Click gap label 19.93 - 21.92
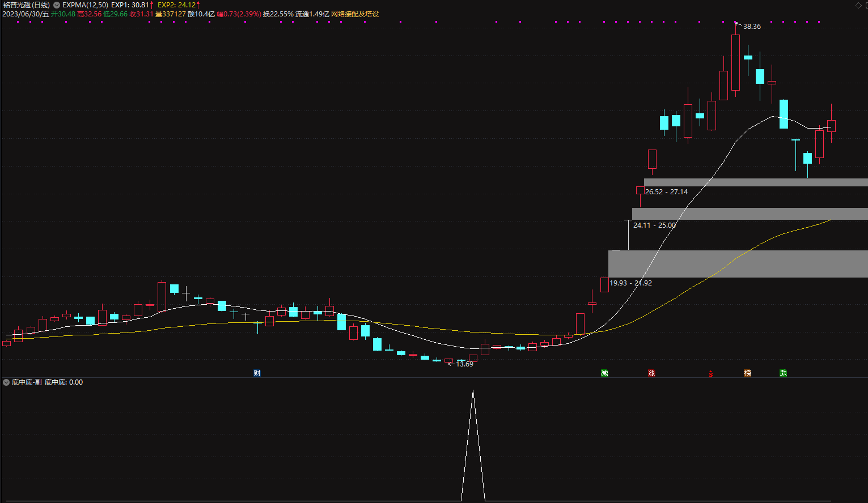 pos(630,283)
